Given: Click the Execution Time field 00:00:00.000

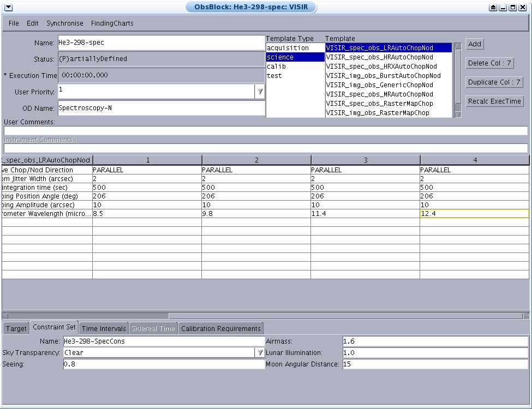Looking at the screenshot, I should point(162,75).
